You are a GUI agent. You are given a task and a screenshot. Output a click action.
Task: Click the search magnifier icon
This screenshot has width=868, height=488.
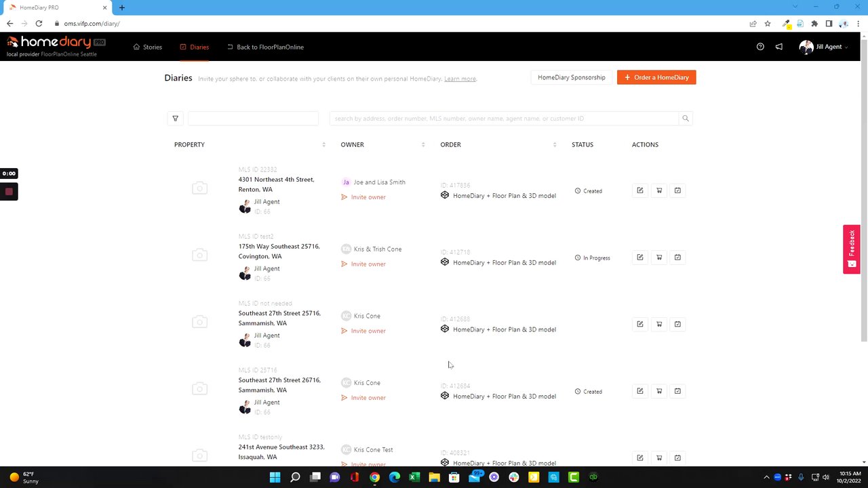click(x=686, y=119)
